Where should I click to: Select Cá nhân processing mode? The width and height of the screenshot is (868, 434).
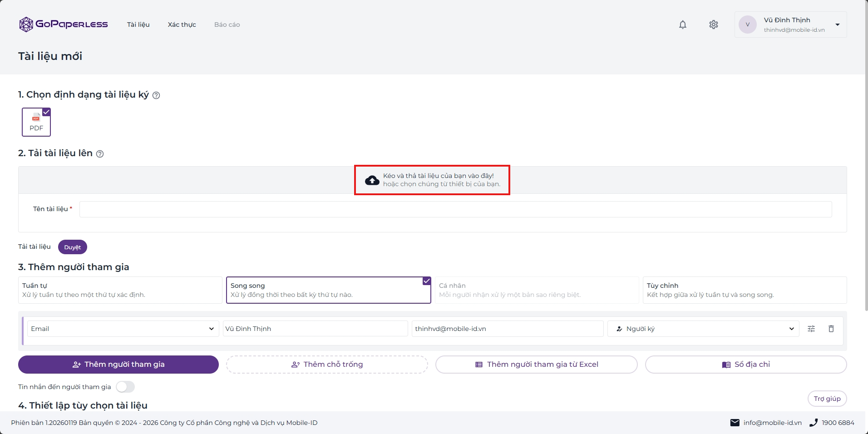(x=537, y=290)
